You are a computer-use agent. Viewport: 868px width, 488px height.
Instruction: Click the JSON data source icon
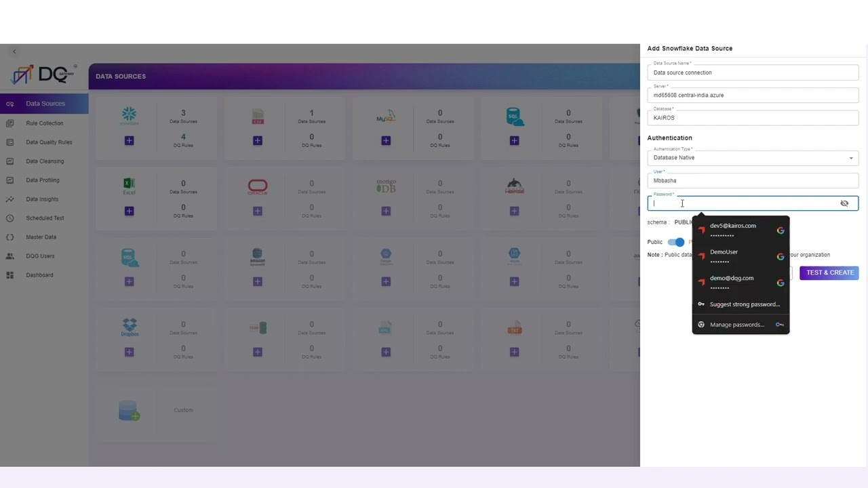(x=257, y=327)
